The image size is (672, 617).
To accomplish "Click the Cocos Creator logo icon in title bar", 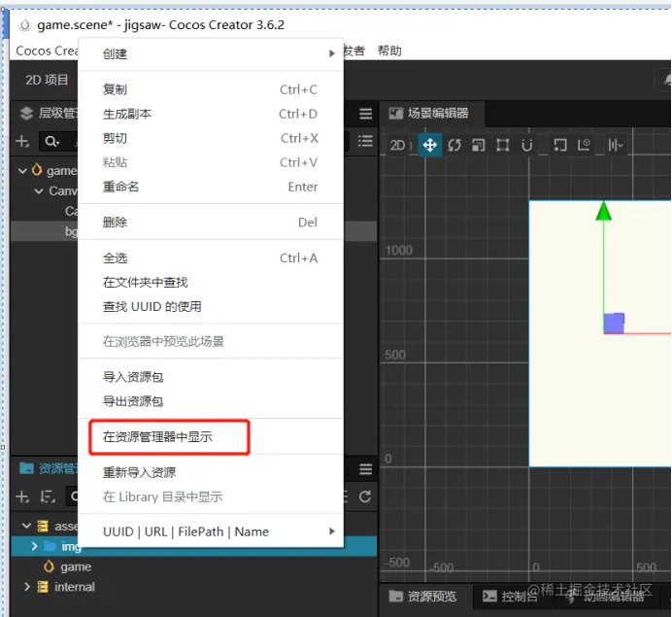I will pyautogui.click(x=25, y=25).
